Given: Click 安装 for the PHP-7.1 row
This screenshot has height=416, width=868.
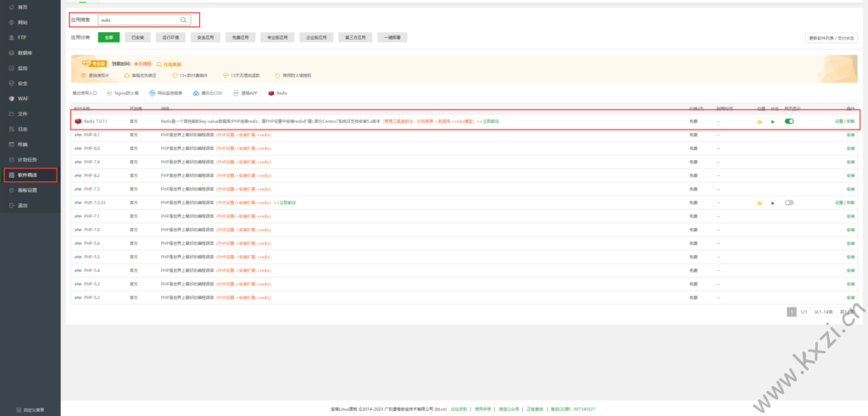Looking at the screenshot, I should tap(850, 216).
